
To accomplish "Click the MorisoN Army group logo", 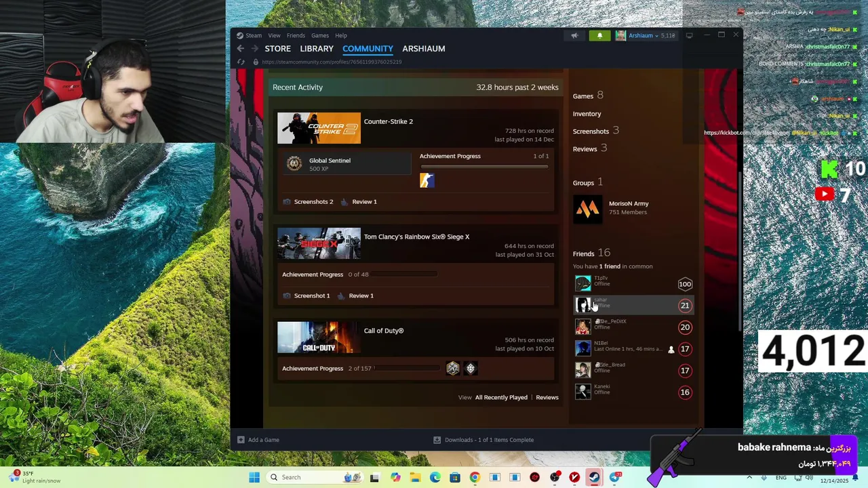I will tap(587, 209).
